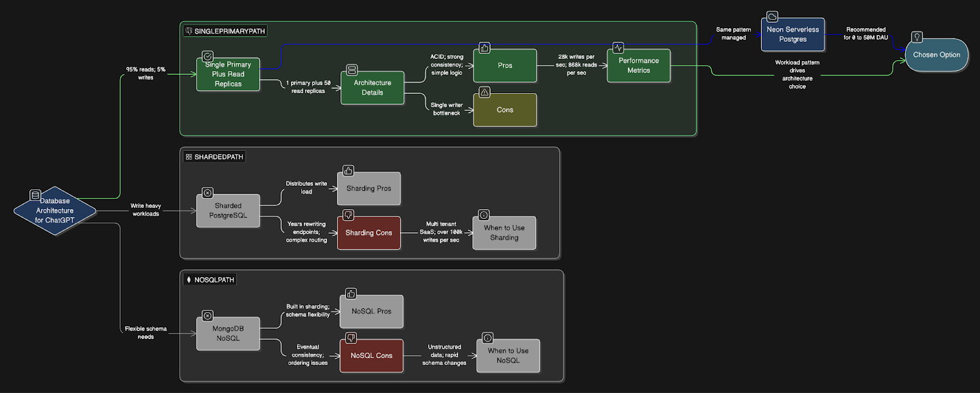Click the 'Distributes write load' edge label
Image resolution: width=980 pixels, height=393 pixels.
(306, 188)
